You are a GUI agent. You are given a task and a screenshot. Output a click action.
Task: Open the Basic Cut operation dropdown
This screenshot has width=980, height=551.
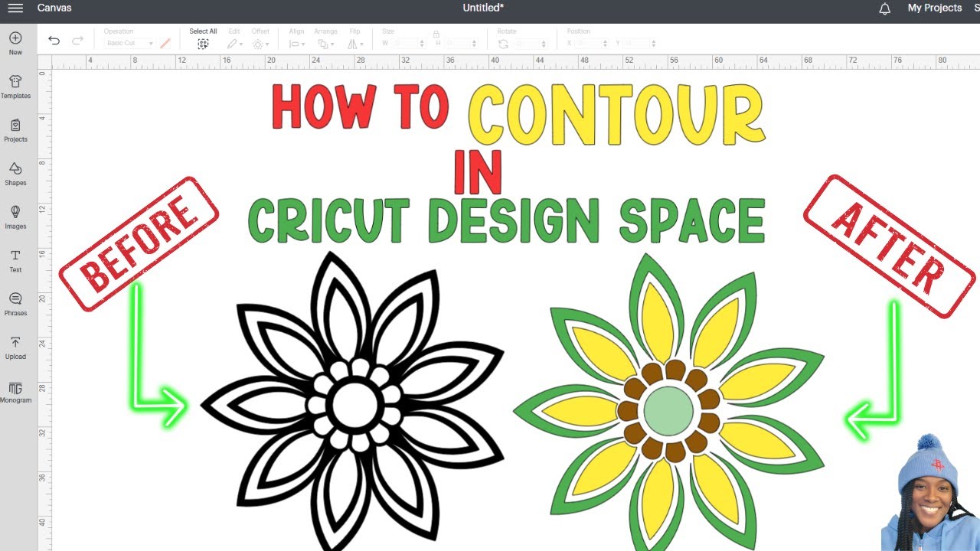(129, 44)
